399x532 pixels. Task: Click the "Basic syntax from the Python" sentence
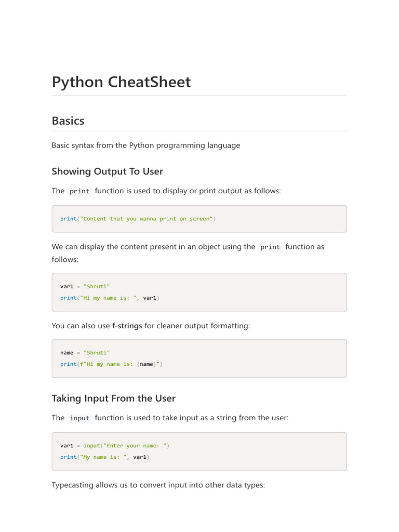click(x=145, y=145)
